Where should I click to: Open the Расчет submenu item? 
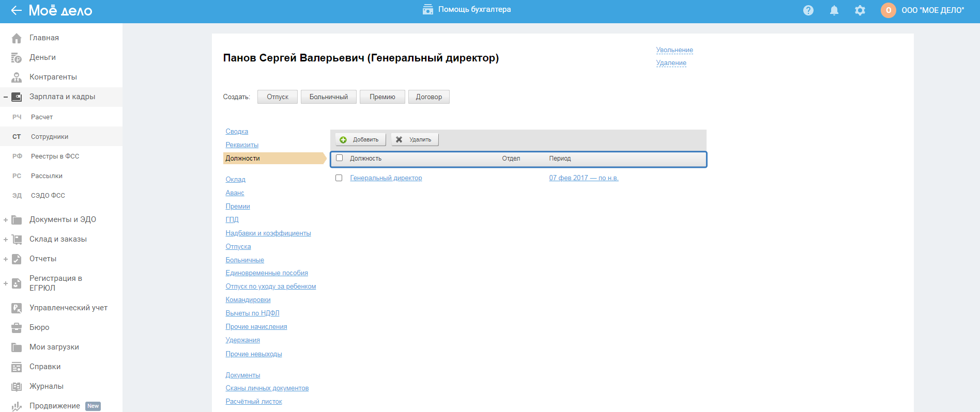[61, 117]
